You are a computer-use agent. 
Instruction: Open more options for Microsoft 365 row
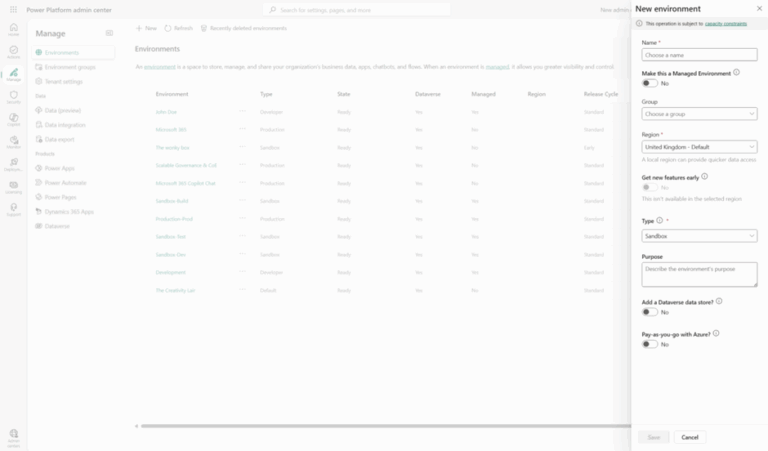[x=242, y=129]
